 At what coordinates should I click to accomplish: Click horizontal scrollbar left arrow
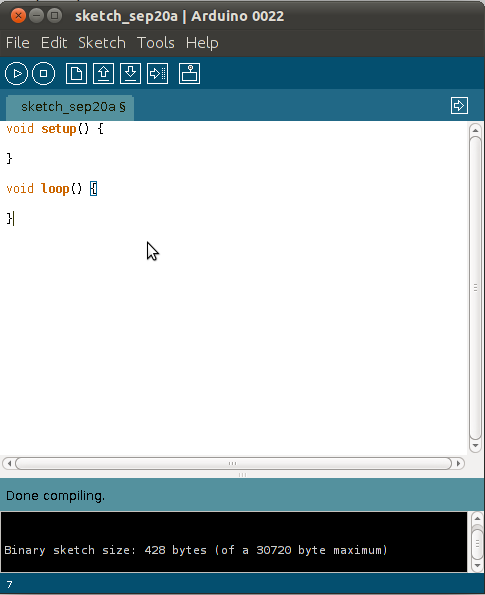coord(9,463)
